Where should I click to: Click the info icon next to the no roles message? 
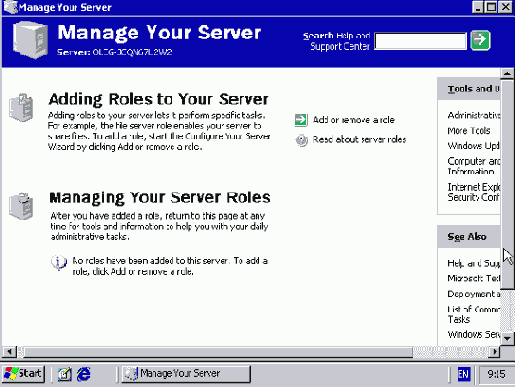[59, 263]
